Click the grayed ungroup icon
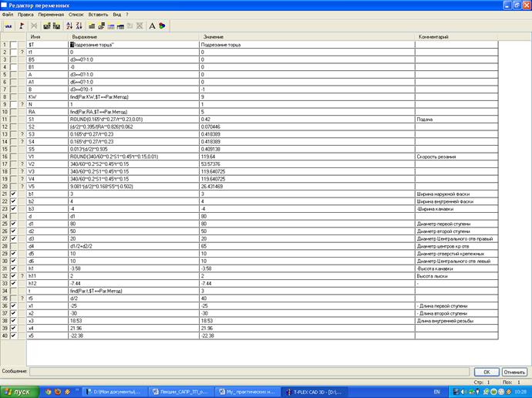The height and width of the screenshot is (398, 532). coord(140,25)
